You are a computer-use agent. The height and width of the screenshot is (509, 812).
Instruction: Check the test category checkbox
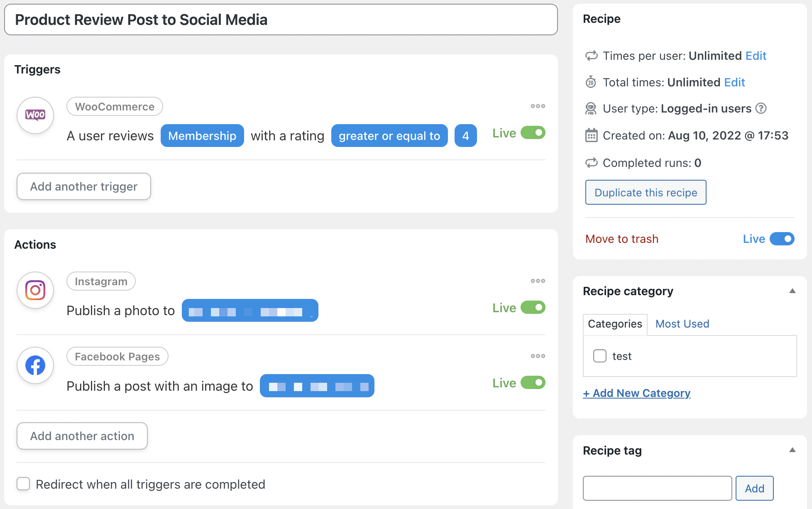599,356
